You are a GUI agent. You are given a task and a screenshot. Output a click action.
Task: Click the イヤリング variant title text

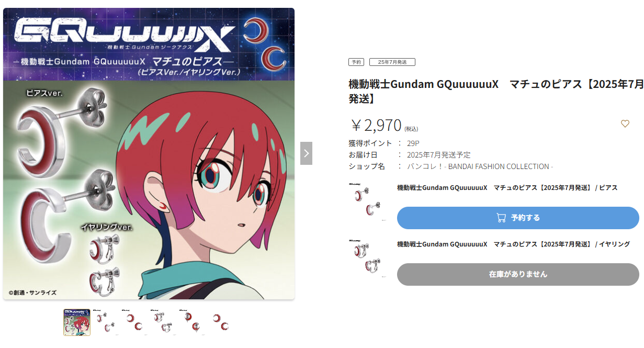pos(514,244)
